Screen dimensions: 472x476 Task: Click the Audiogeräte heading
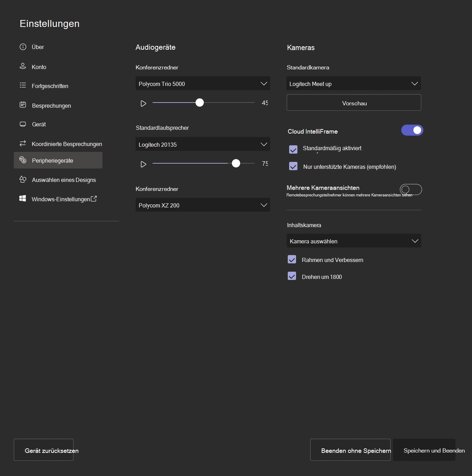point(156,47)
